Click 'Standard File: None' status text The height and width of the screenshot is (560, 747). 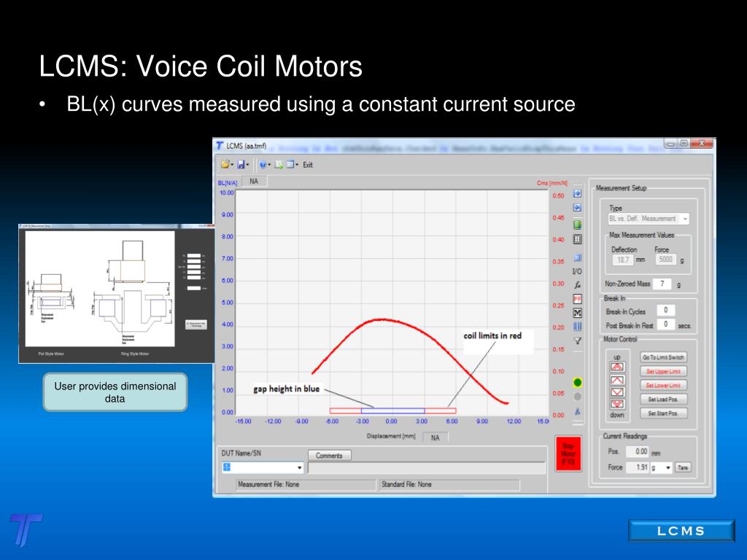406,484
